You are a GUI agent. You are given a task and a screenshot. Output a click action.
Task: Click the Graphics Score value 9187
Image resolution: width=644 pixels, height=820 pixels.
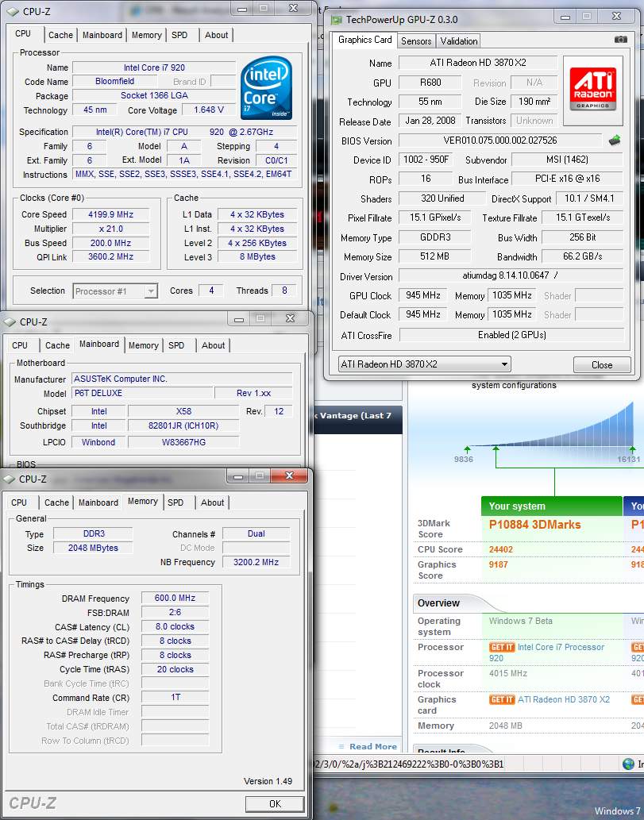click(498, 565)
